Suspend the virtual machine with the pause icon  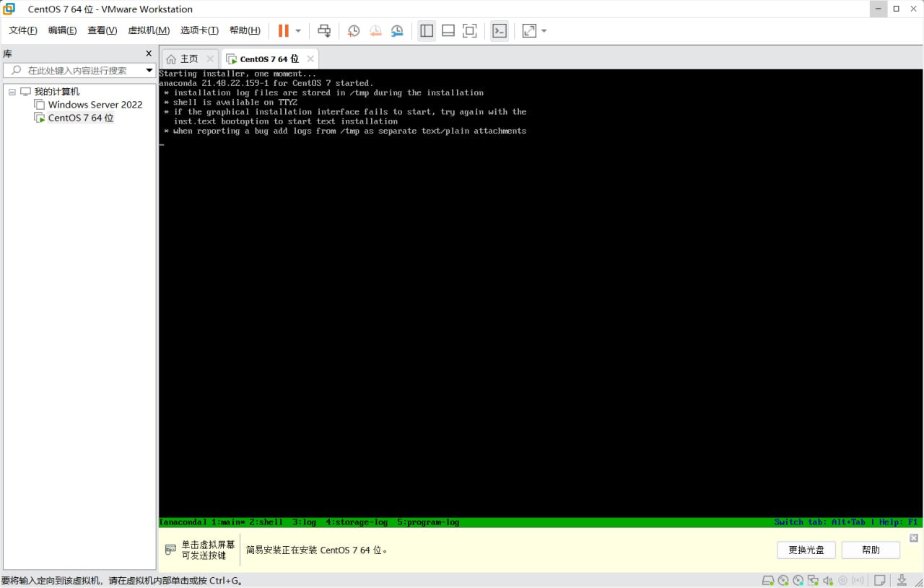coord(284,30)
